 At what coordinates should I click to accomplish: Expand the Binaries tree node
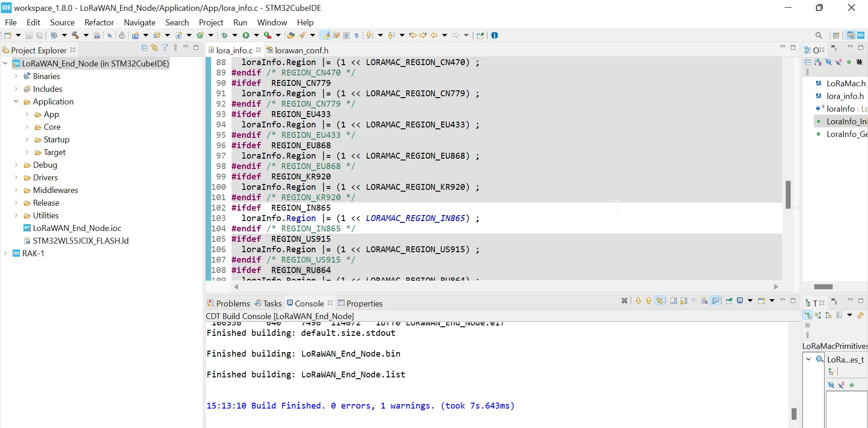coord(16,76)
